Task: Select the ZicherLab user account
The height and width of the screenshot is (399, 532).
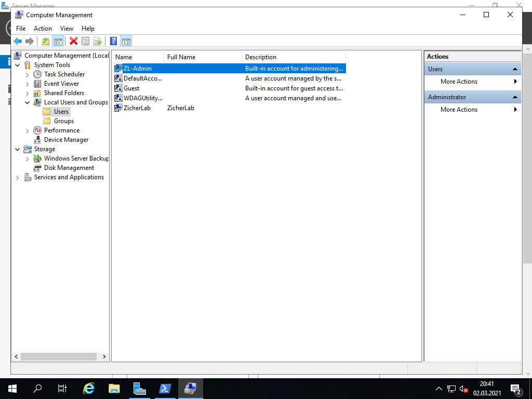Action: [x=137, y=108]
